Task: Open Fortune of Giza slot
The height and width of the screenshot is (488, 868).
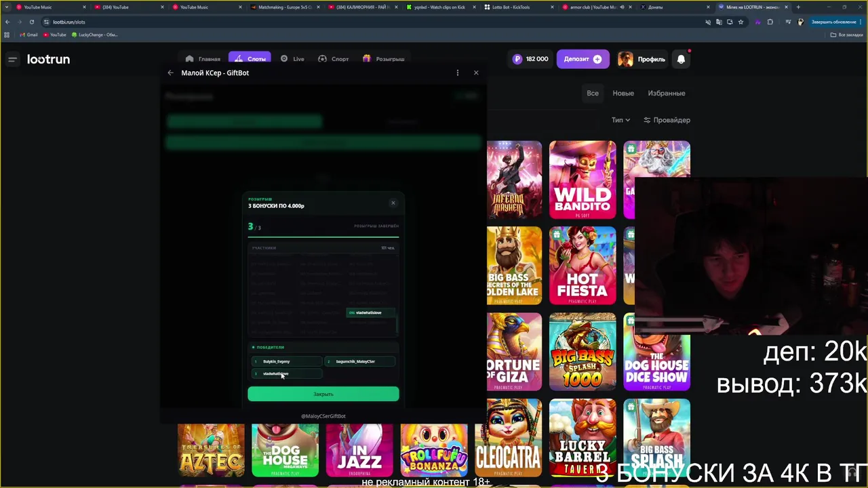Action: (x=514, y=352)
